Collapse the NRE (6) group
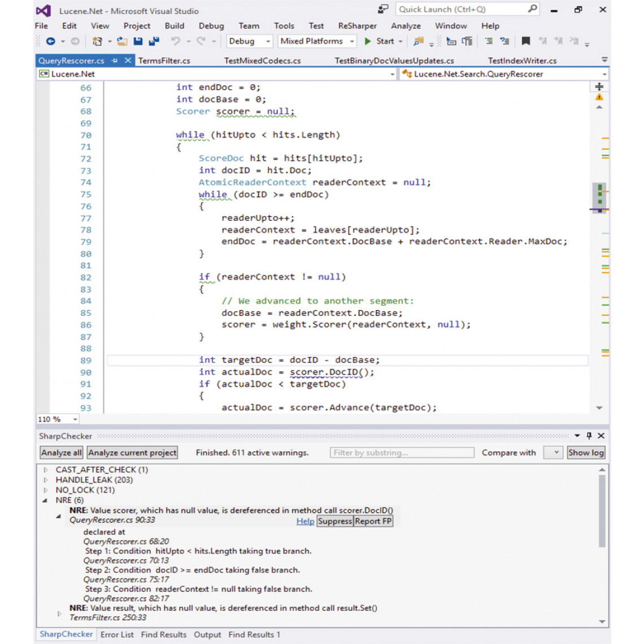The width and height of the screenshot is (644, 644). point(45,501)
